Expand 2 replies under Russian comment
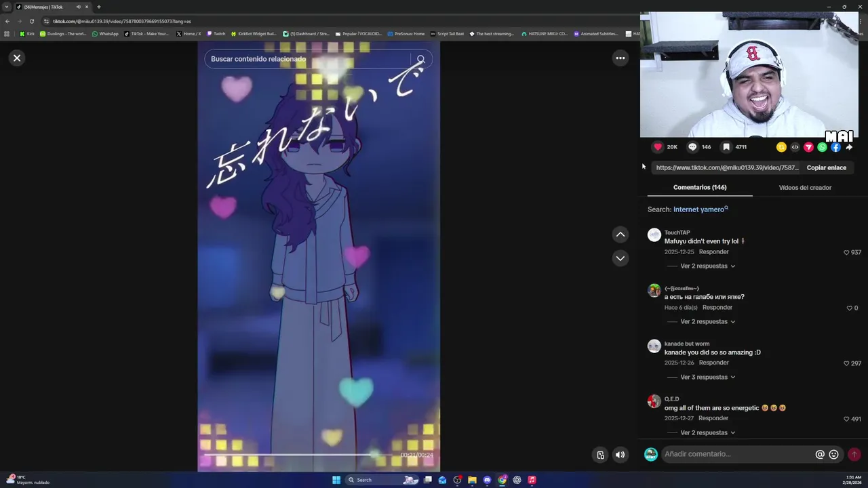The height and width of the screenshot is (488, 868). pos(707,322)
